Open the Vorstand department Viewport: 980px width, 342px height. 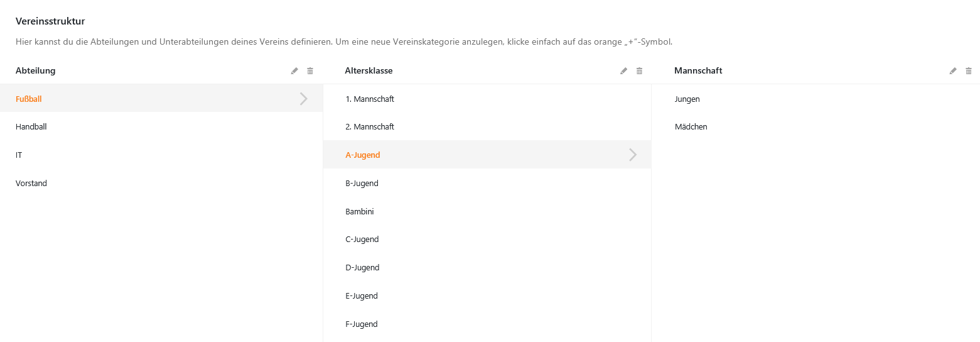tap(161, 183)
